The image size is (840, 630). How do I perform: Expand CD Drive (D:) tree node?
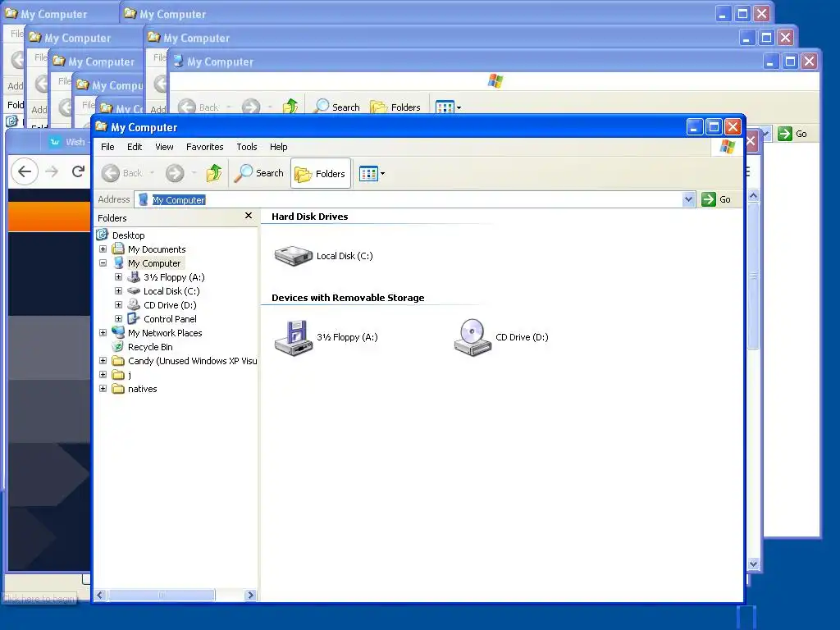coord(118,305)
